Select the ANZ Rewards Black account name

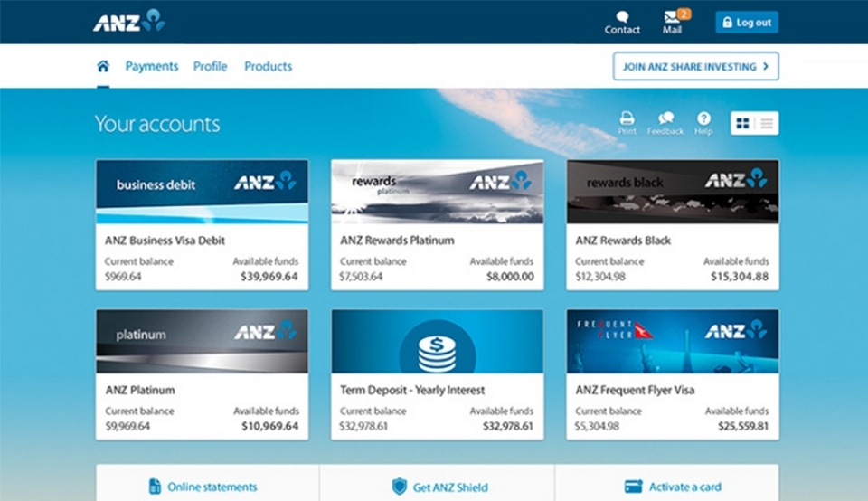coord(623,241)
